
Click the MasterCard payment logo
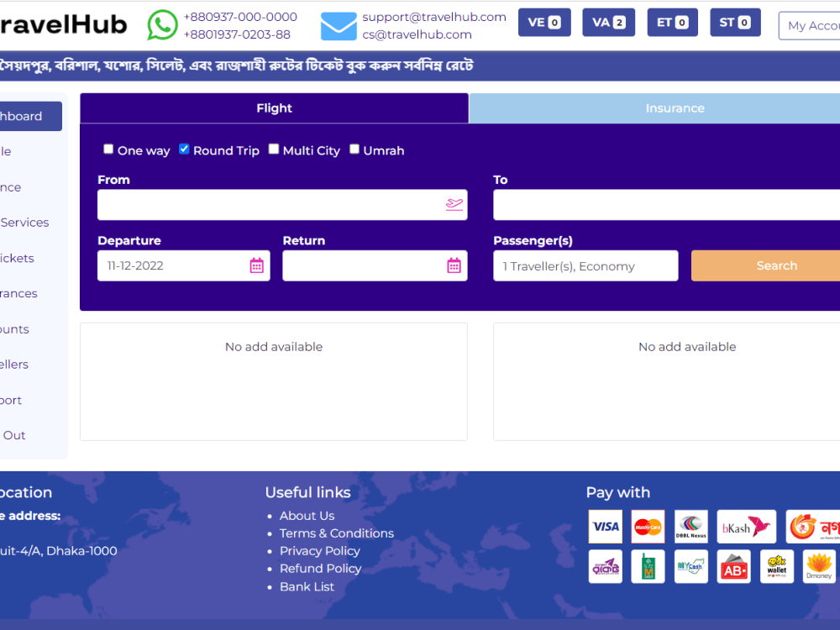(x=648, y=527)
